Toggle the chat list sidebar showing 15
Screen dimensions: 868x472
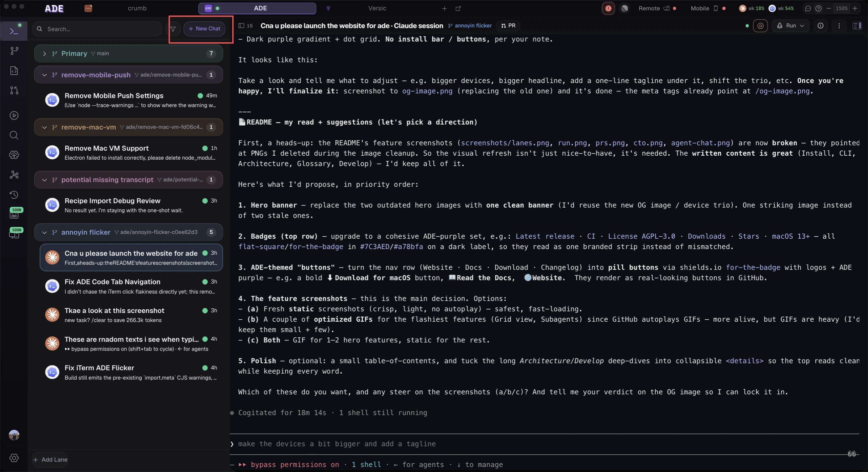tap(245, 25)
